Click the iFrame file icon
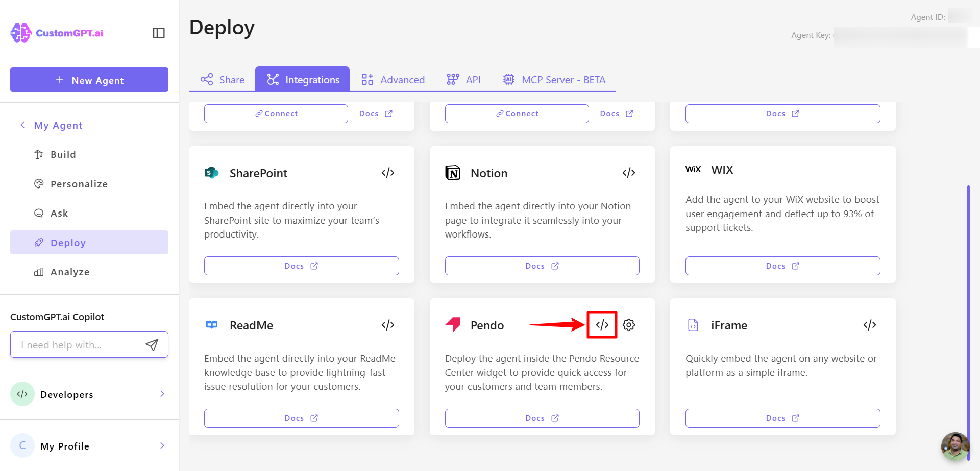980x471 pixels. tap(693, 325)
